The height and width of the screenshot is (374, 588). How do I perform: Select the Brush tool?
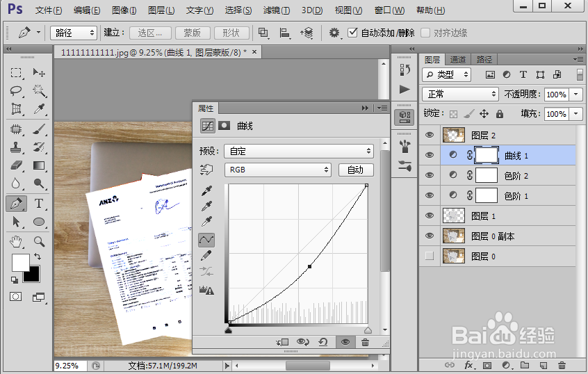[x=39, y=129]
